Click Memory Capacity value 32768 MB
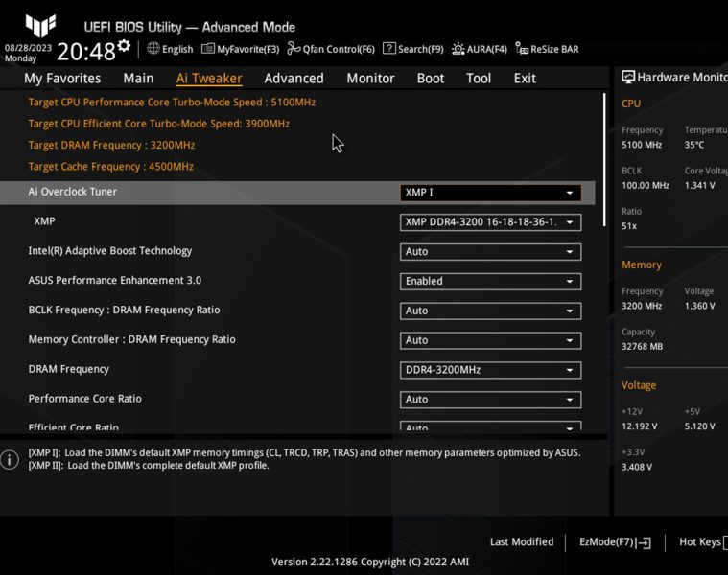The width and height of the screenshot is (728, 575). (x=642, y=346)
